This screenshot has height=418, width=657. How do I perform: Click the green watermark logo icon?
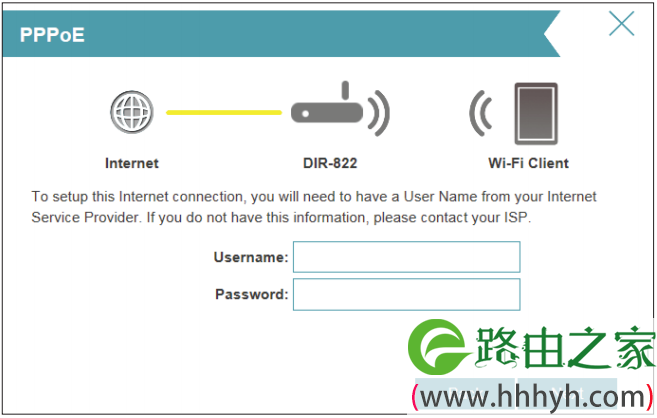click(x=438, y=347)
